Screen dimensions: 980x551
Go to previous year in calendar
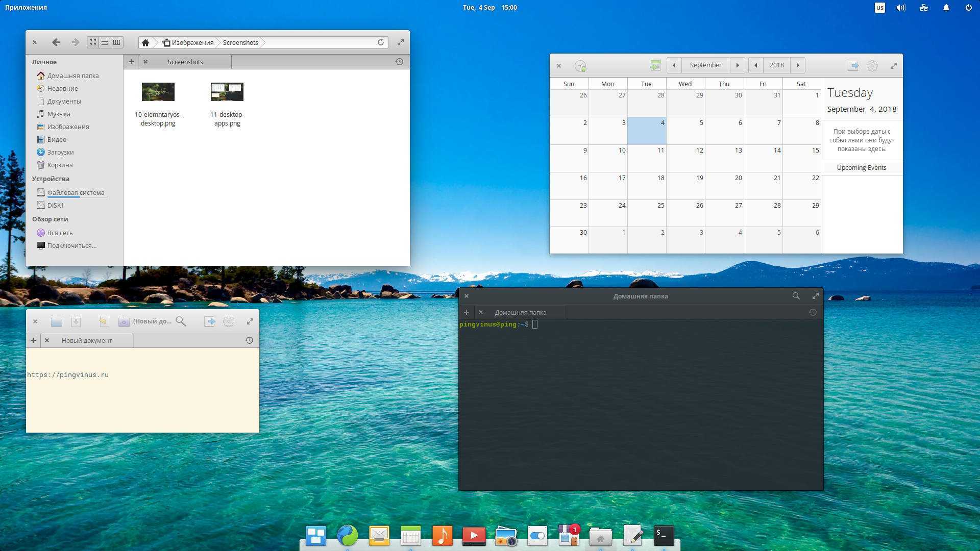pyautogui.click(x=756, y=65)
